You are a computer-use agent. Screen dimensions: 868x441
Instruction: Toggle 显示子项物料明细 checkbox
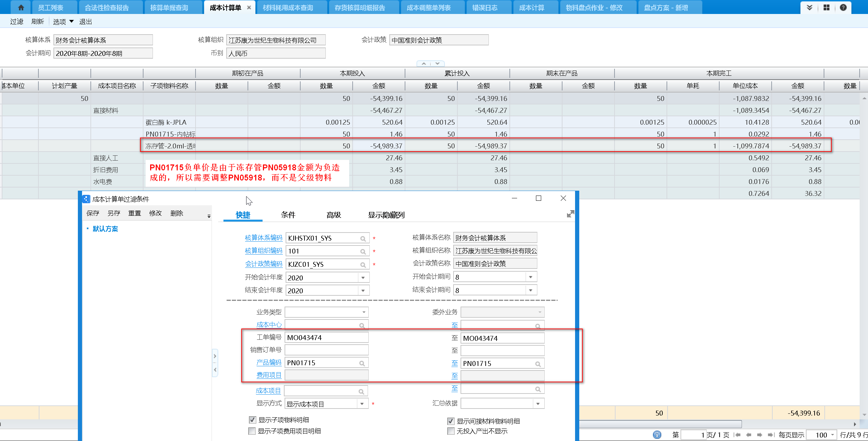(x=252, y=420)
